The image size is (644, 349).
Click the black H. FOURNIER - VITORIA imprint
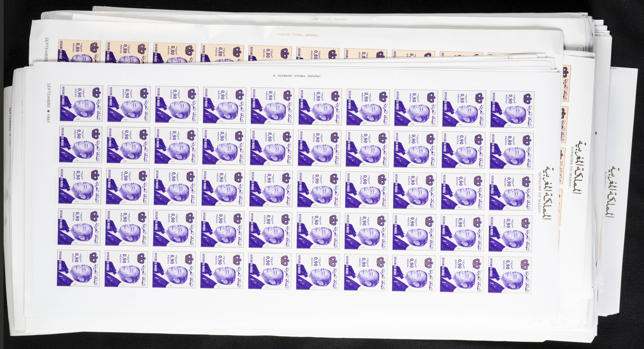click(x=297, y=76)
